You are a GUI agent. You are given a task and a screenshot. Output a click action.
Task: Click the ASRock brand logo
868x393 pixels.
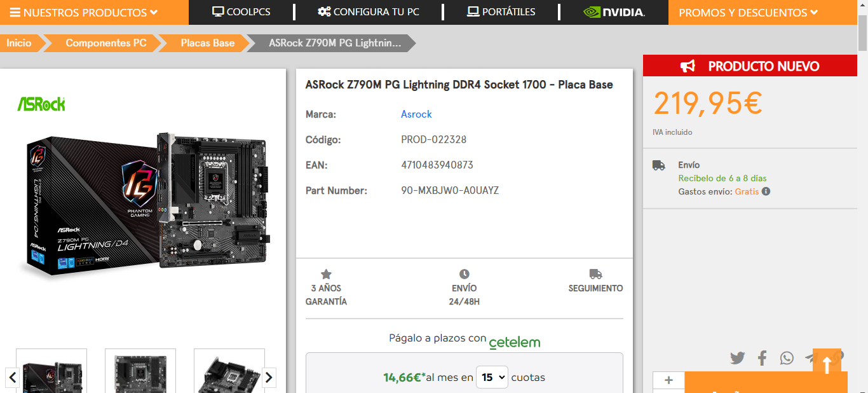coord(41,104)
